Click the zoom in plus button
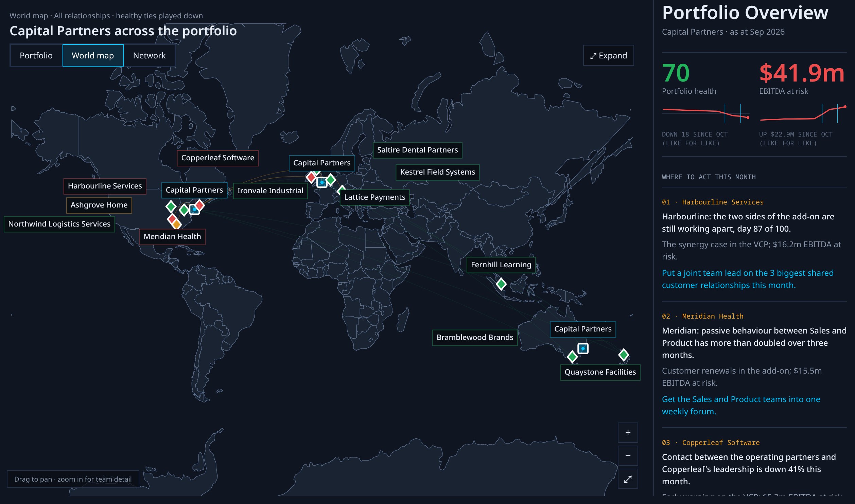This screenshot has width=855, height=504. pos(628,432)
